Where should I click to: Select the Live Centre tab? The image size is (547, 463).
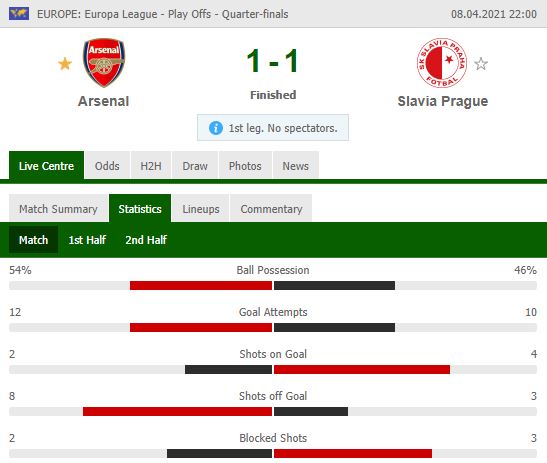pyautogui.click(x=46, y=166)
